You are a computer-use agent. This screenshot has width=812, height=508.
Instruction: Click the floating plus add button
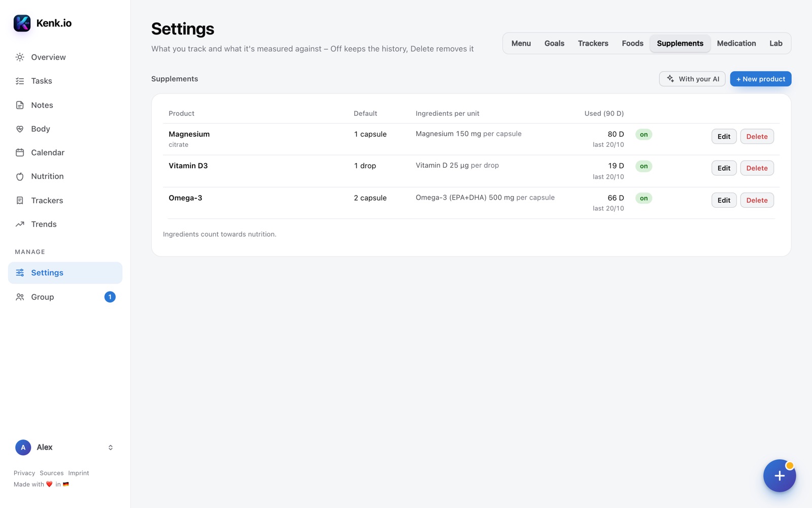click(x=780, y=475)
